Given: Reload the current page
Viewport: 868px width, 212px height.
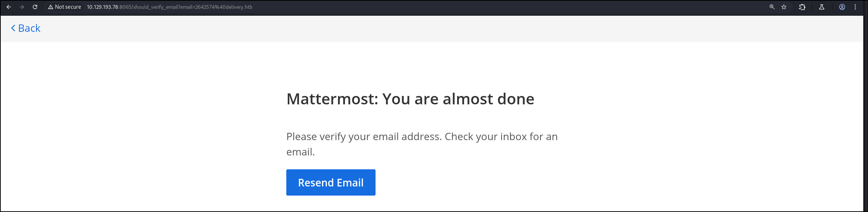Looking at the screenshot, I should [35, 7].
